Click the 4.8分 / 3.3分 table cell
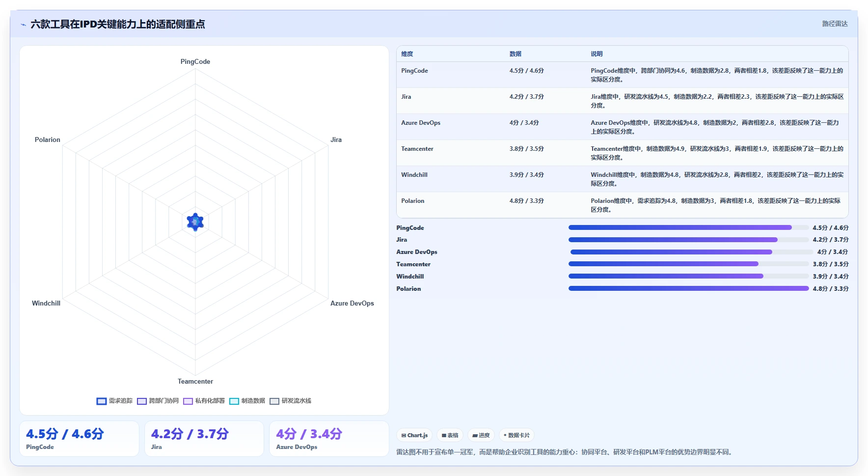 pos(526,201)
